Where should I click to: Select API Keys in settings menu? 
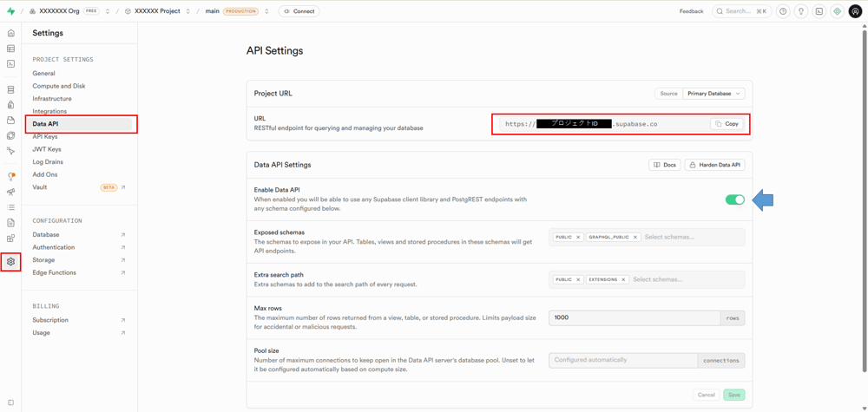click(45, 136)
